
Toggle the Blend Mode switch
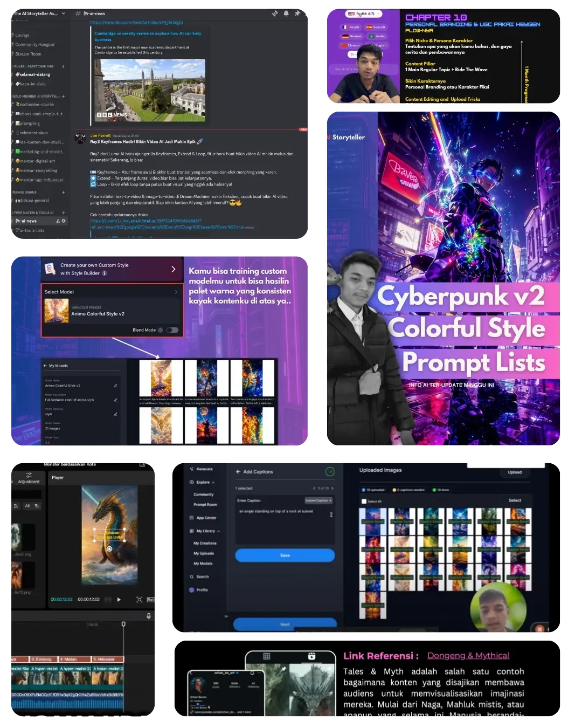click(x=172, y=330)
